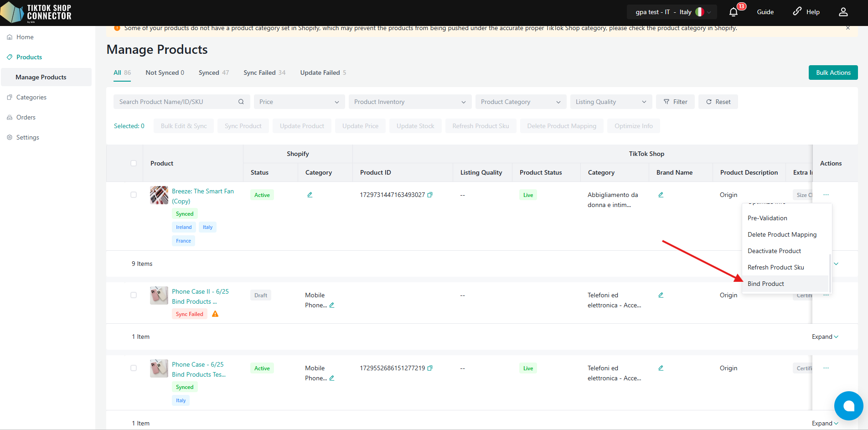Click the Reset button
Screen dimensions: 868x430
point(718,102)
